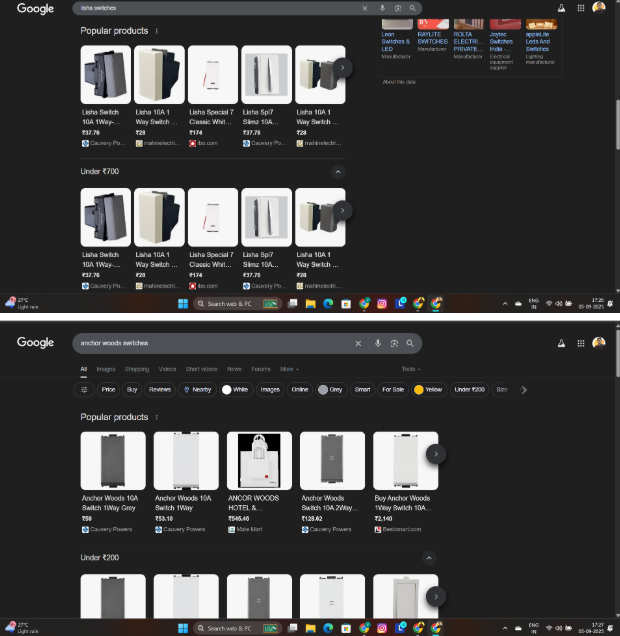Screen dimensions: 620x636
Task: Open all filters icon before the Price chip
Action: [x=84, y=390]
